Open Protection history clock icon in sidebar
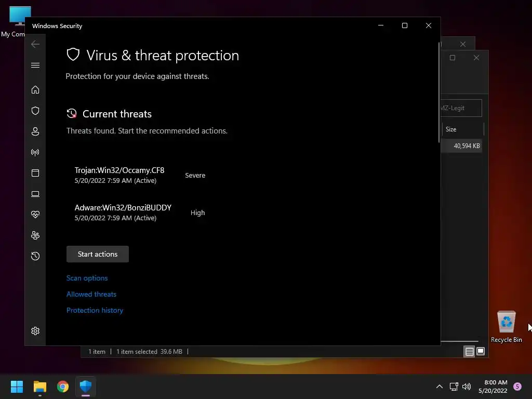532x399 pixels. click(35, 256)
